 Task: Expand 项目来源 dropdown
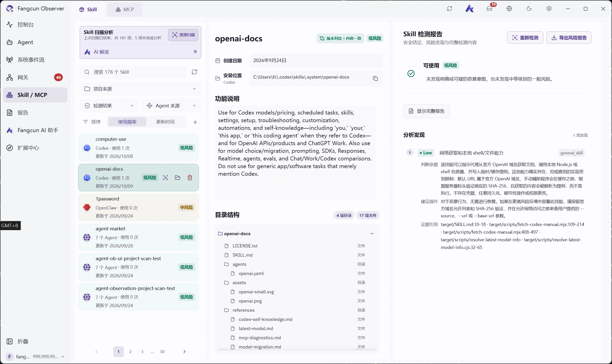tap(140, 89)
